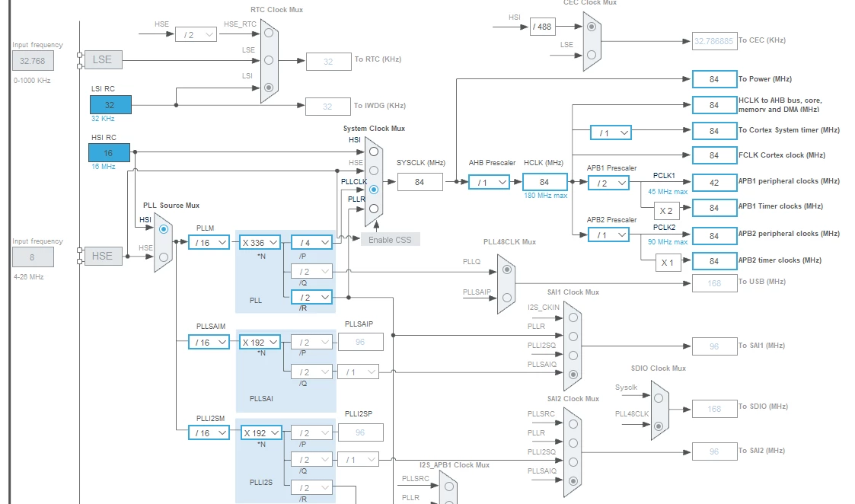Select LSE input in RTC Clock Mux
Viewport: 855px width, 504px height.
click(269, 60)
